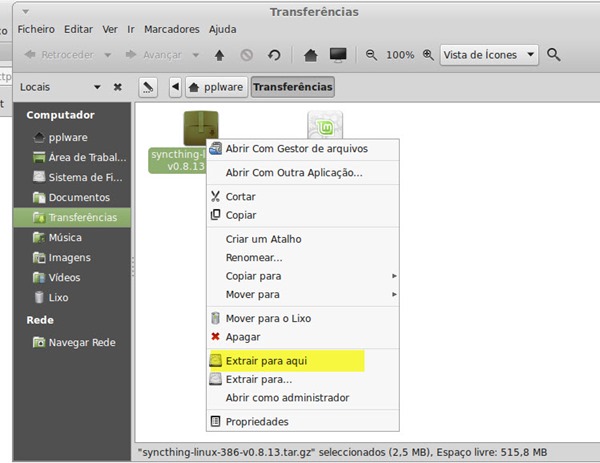Zoom in with the plus magnifier
This screenshot has height=463, width=600.
(428, 55)
